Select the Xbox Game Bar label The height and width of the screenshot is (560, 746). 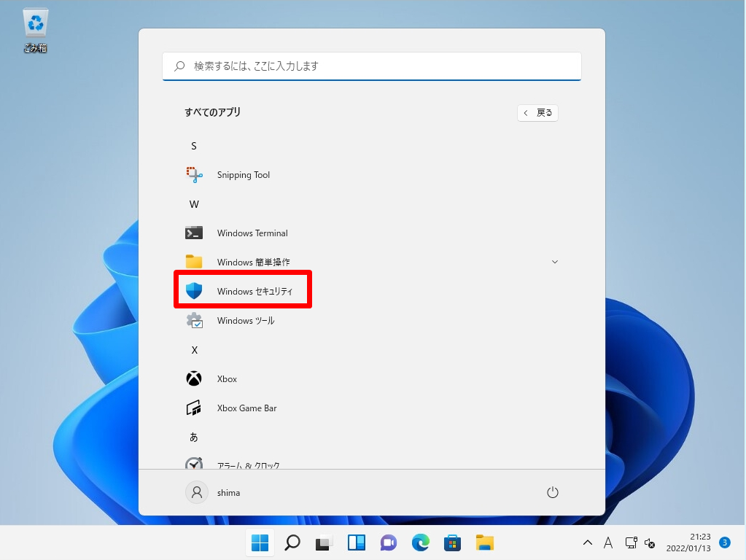[247, 408]
